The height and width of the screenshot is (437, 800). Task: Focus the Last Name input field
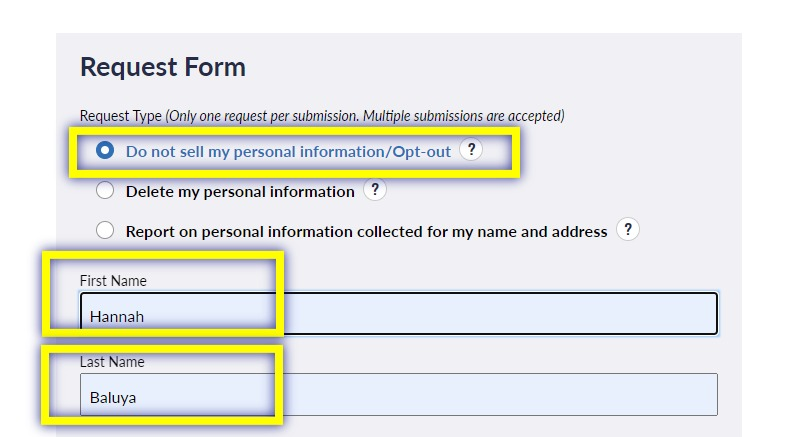coord(398,395)
